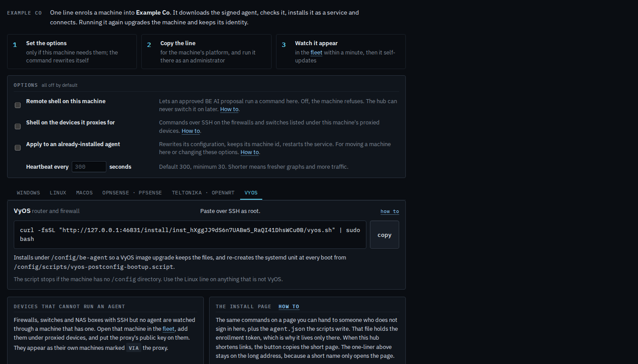
Task: Open the Linux tab
Action: click(58, 193)
